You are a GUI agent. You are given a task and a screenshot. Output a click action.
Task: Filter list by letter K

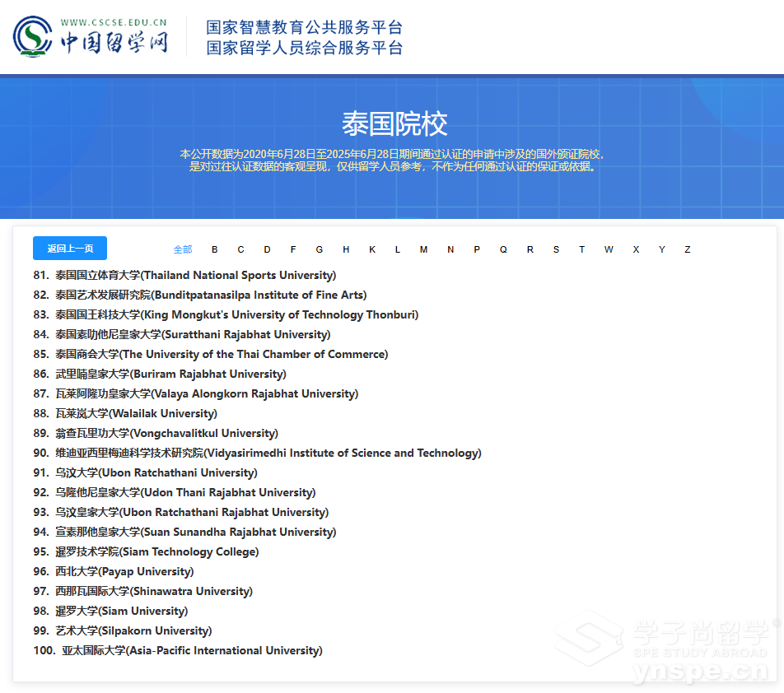point(372,249)
